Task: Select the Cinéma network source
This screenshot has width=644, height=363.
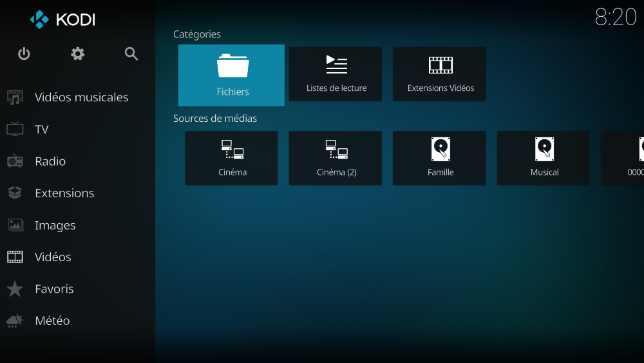Action: [x=232, y=158]
